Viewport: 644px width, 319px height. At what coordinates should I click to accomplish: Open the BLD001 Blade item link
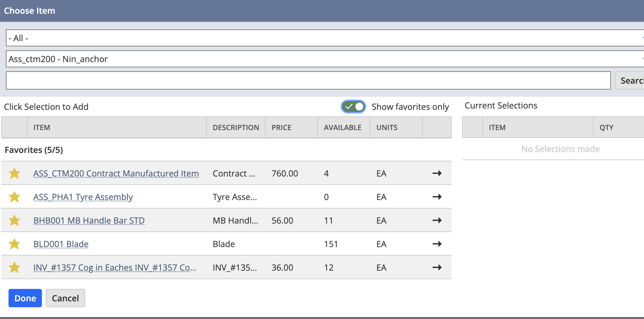pyautogui.click(x=61, y=244)
